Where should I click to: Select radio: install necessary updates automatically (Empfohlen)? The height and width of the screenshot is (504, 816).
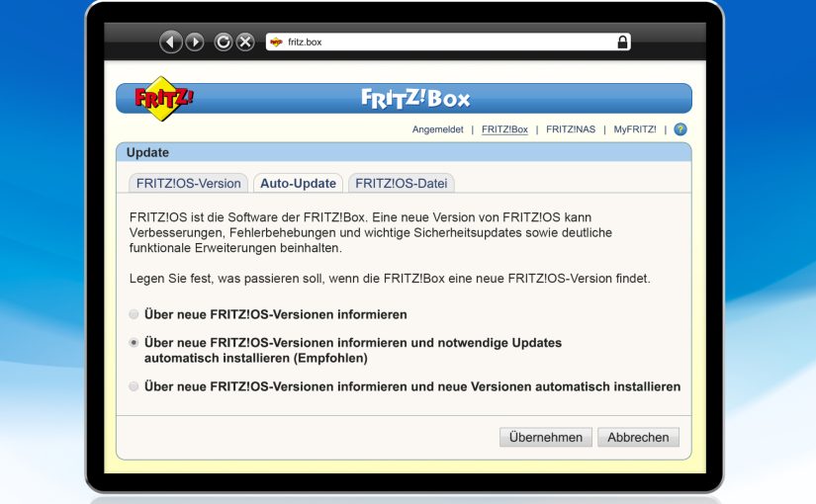click(x=134, y=342)
